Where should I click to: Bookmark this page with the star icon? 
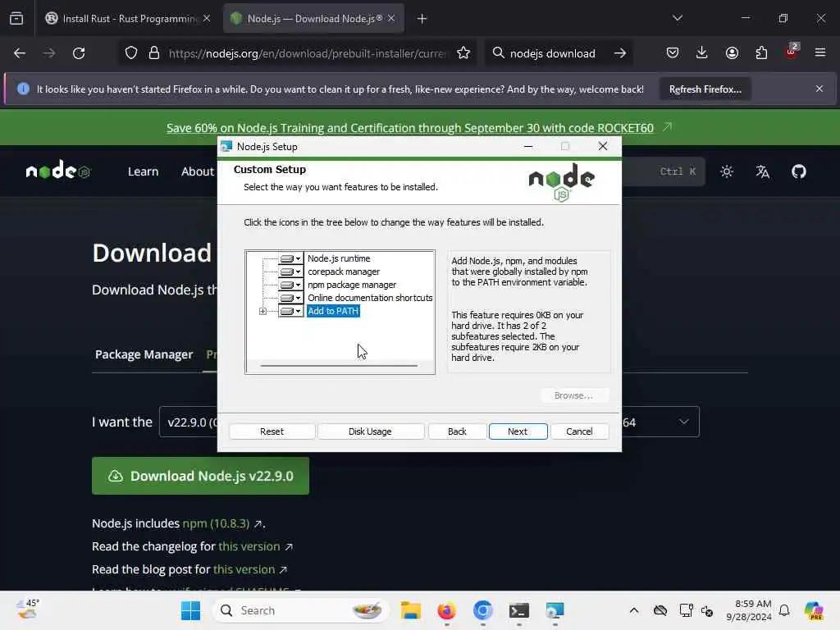(x=463, y=53)
